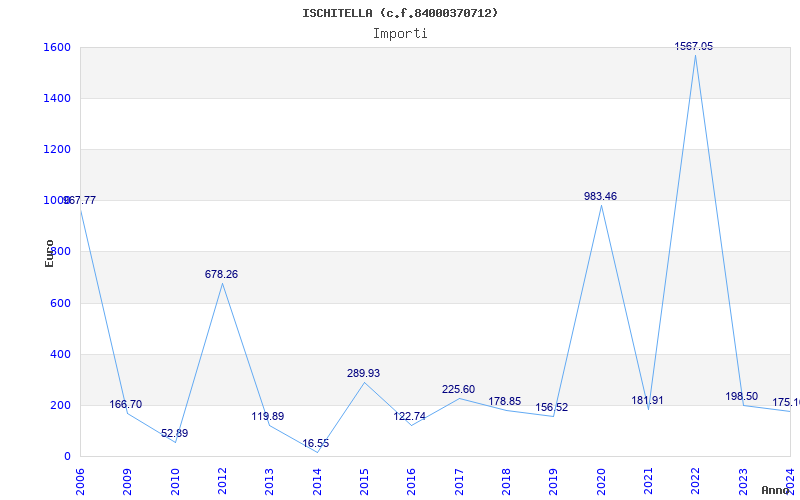Select the data label 52.89
Viewport: 800px width, 500px height.
click(x=174, y=434)
